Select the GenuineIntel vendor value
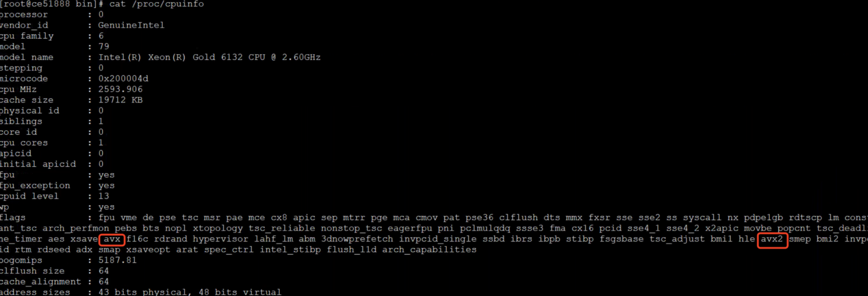 131,26
